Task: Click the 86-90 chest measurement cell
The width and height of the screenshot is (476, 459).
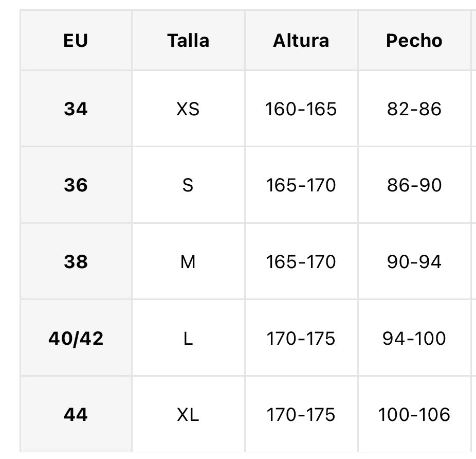Action: point(414,185)
